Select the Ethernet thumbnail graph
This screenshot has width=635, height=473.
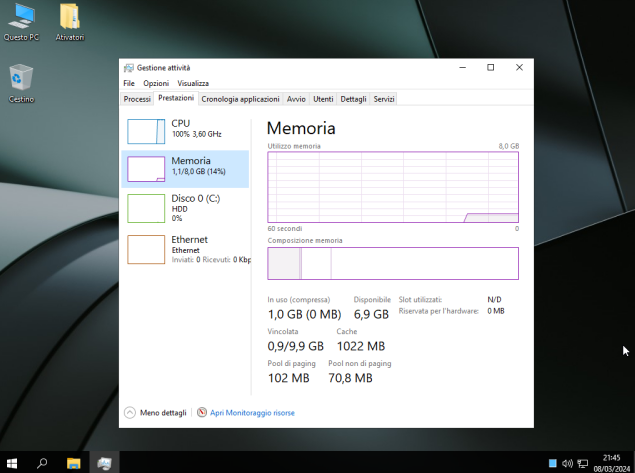click(x=146, y=249)
